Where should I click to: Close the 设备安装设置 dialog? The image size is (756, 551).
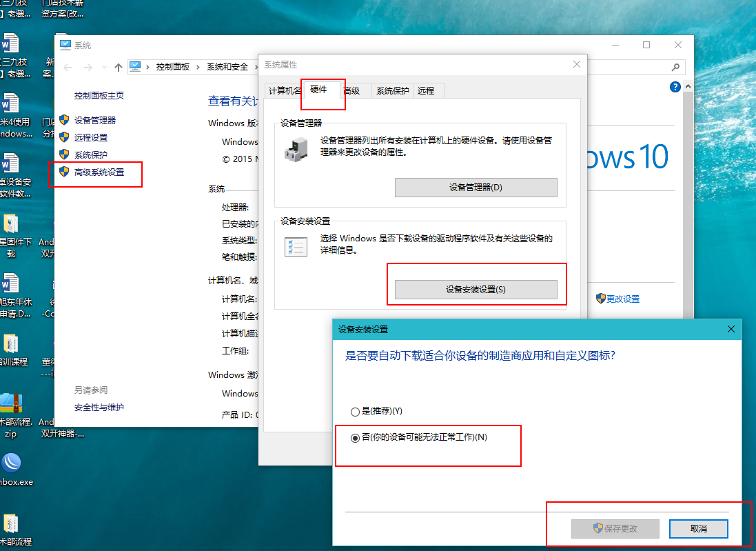(x=731, y=329)
